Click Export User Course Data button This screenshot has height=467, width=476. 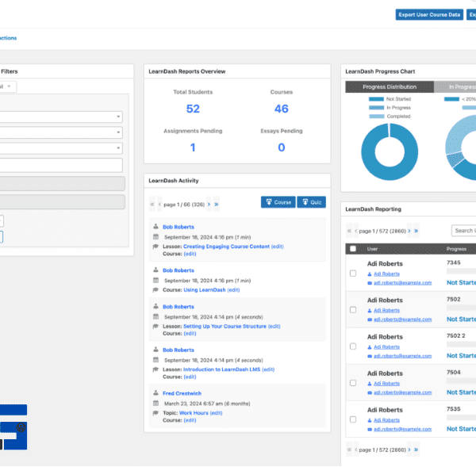tap(428, 14)
